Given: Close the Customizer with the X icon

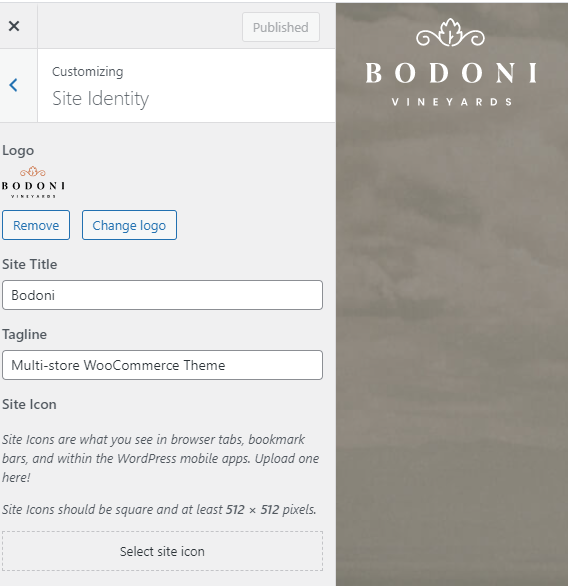Looking at the screenshot, I should tap(14, 26).
